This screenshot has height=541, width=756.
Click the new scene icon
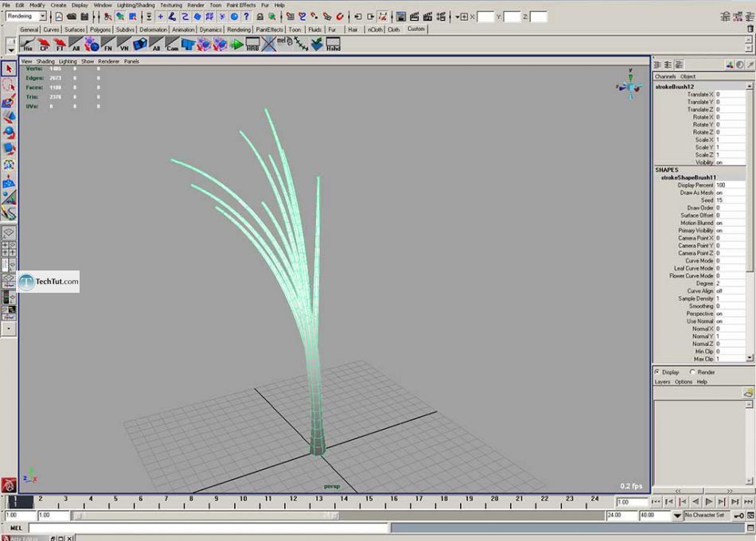[x=59, y=17]
